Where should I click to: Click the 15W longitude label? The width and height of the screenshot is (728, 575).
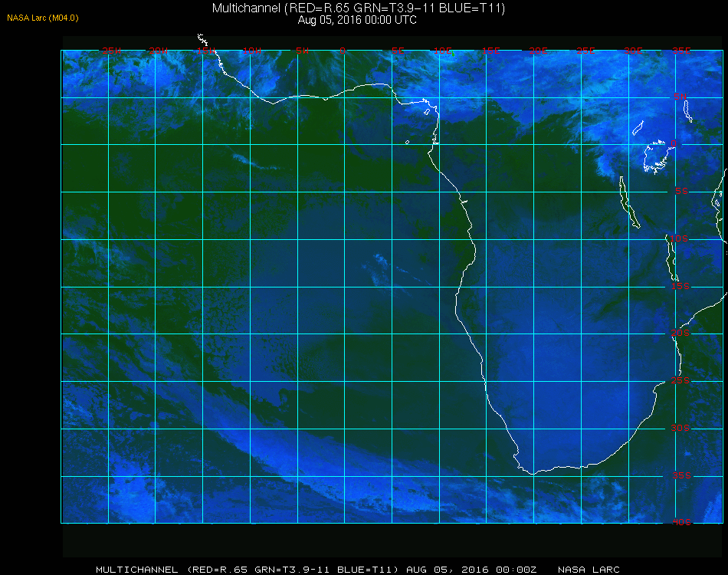(205, 51)
